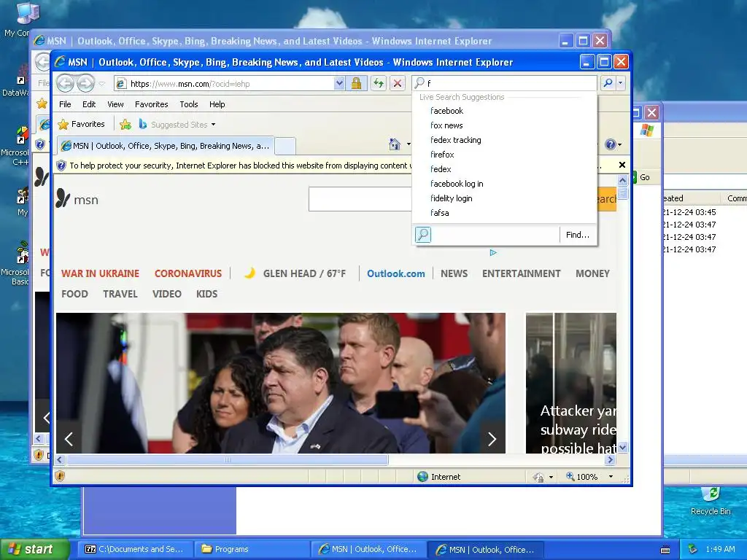The width and height of the screenshot is (747, 560).
Task: Open the recent pages dropdown beside Forward button
Action: pos(102,84)
